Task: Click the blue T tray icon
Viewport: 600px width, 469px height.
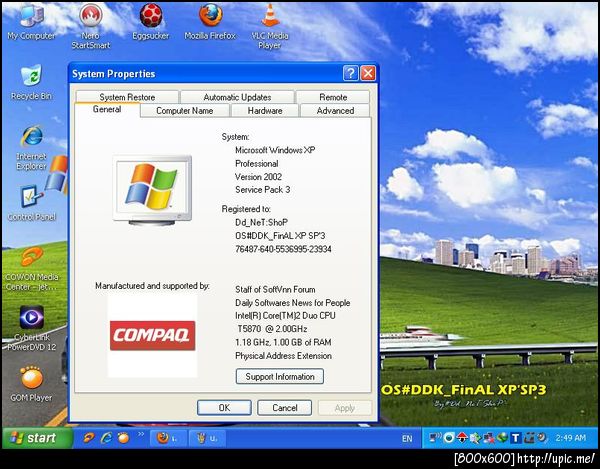Action: coord(516,438)
